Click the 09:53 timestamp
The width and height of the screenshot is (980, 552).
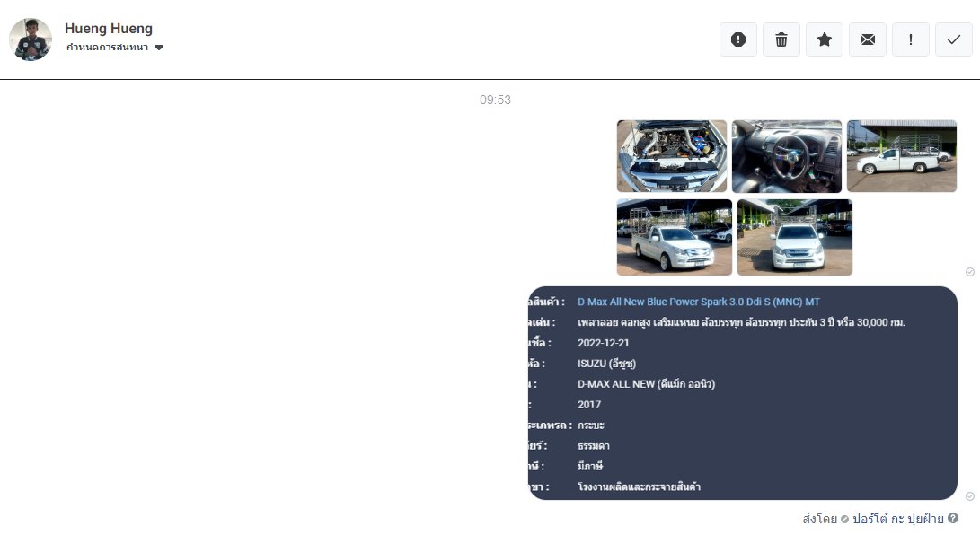[495, 100]
